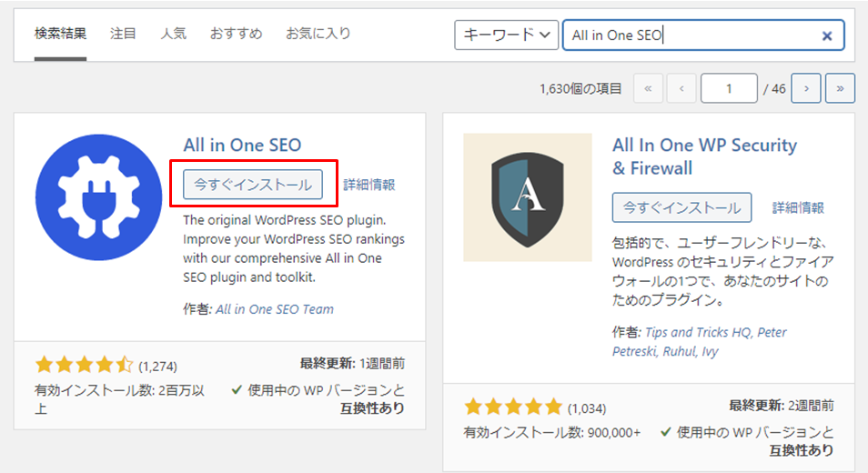This screenshot has width=868, height=473.
Task: Select the おすすめ tab
Action: pos(236,34)
